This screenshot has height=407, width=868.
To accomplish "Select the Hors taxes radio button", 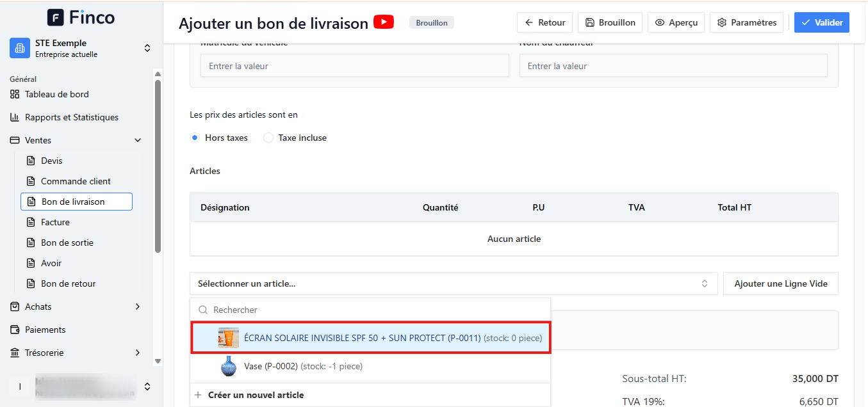I will [x=195, y=138].
